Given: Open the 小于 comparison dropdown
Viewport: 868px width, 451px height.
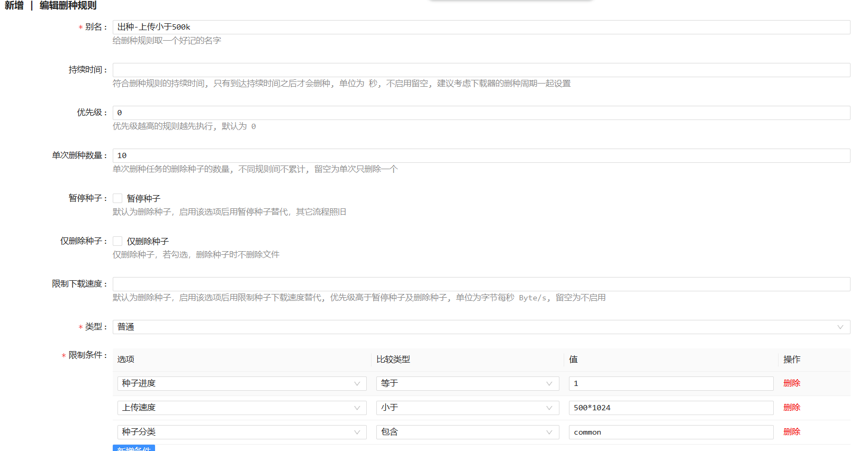Looking at the screenshot, I should point(467,408).
